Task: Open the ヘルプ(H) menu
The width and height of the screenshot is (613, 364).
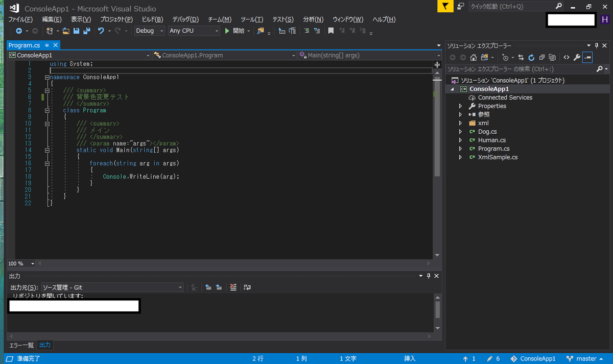Action: pyautogui.click(x=384, y=19)
